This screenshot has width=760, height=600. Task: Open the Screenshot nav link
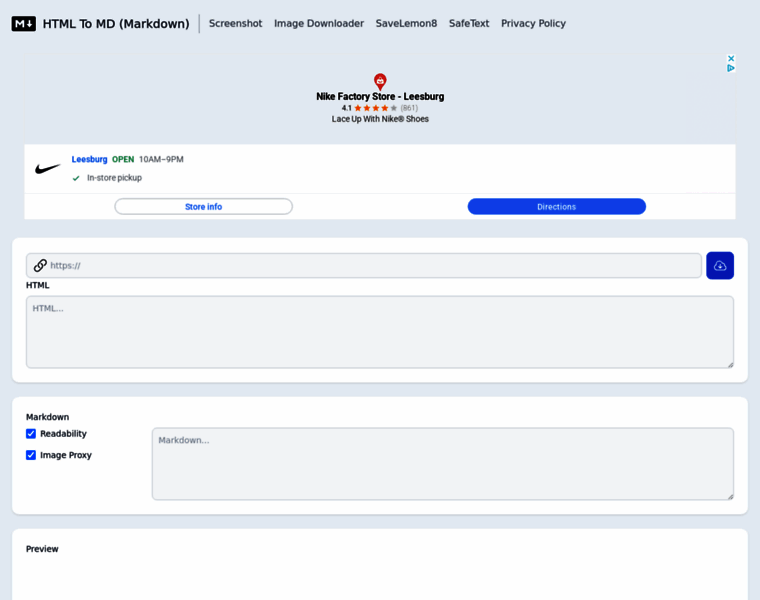pyautogui.click(x=236, y=23)
